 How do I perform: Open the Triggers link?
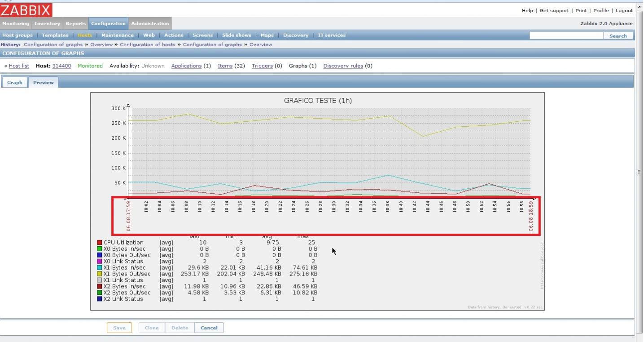tap(262, 66)
